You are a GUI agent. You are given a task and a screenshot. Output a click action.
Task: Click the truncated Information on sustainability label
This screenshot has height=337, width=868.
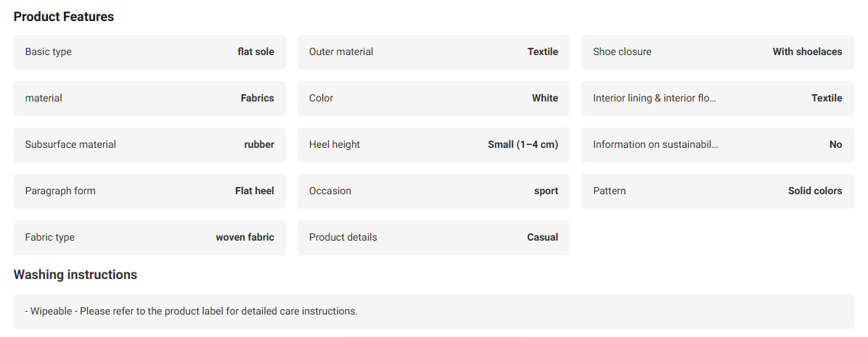[655, 145]
